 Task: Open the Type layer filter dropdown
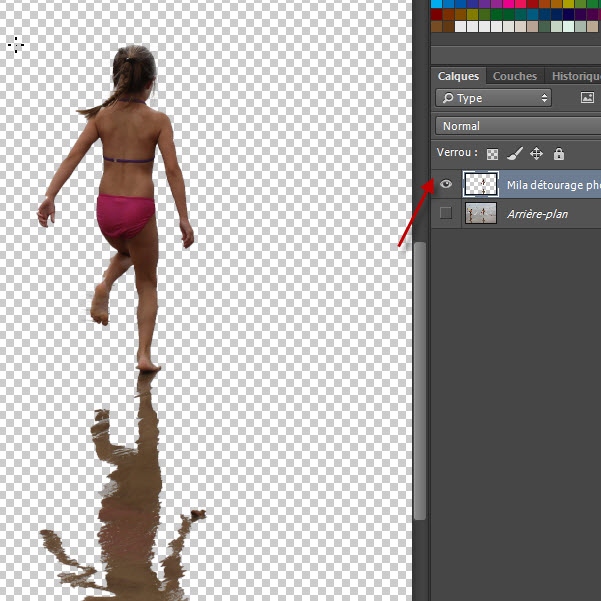(494, 98)
